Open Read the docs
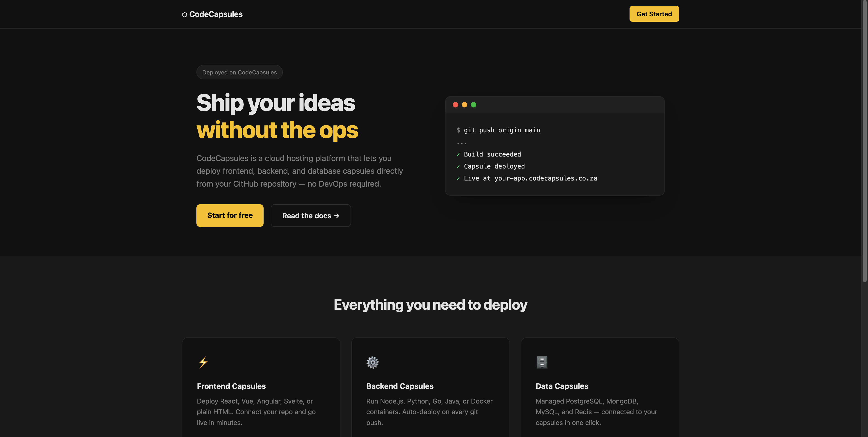This screenshot has width=868, height=437. tap(310, 216)
